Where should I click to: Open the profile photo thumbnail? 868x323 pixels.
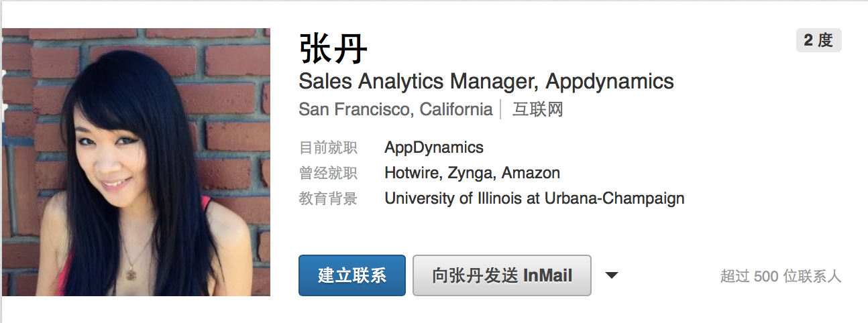point(136,162)
